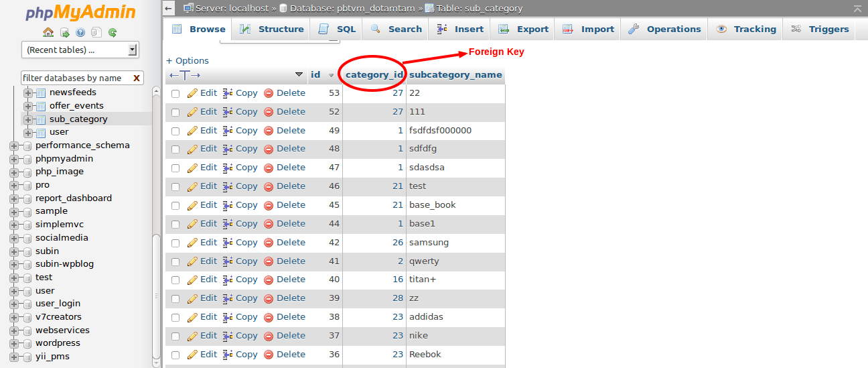Image resolution: width=868 pixels, height=368 pixels.
Task: Expand the yii_pms database node
Action: 13,357
